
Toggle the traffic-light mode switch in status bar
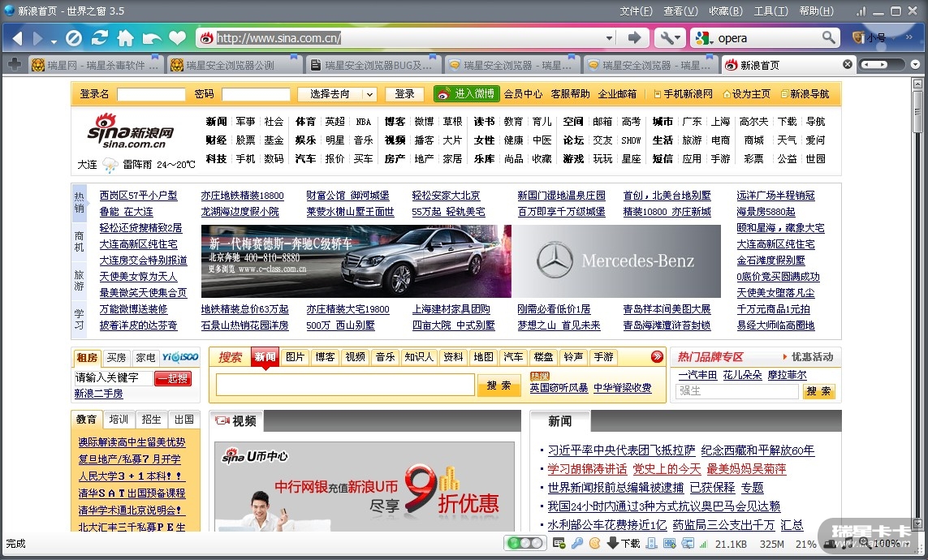point(524,543)
